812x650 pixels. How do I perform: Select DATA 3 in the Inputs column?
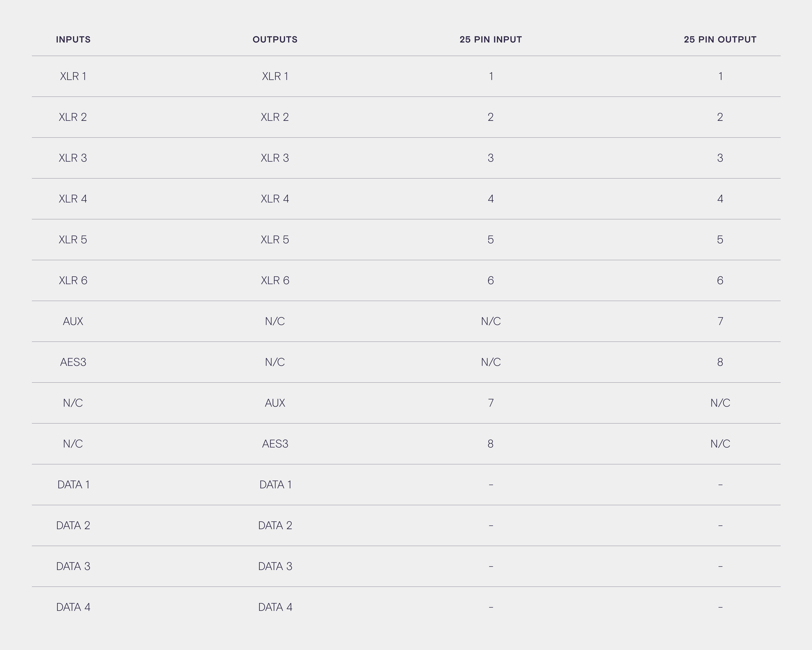(73, 567)
